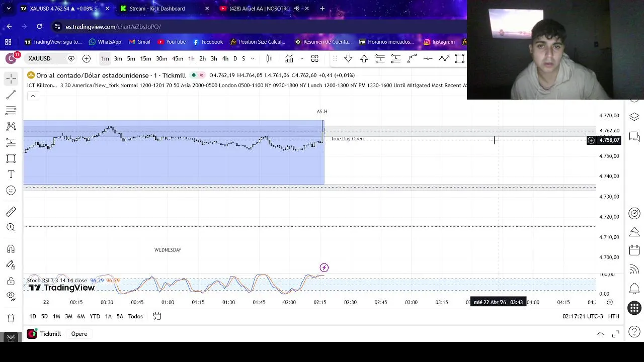The image size is (644, 362).
Task: Switch to Stream - Kick Dashboard browser tab
Action: [x=157, y=9]
